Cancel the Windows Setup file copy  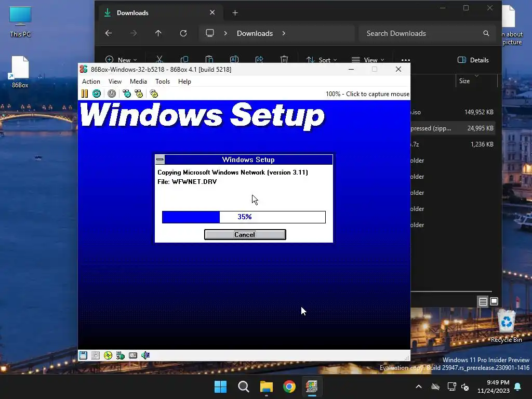pyautogui.click(x=245, y=234)
